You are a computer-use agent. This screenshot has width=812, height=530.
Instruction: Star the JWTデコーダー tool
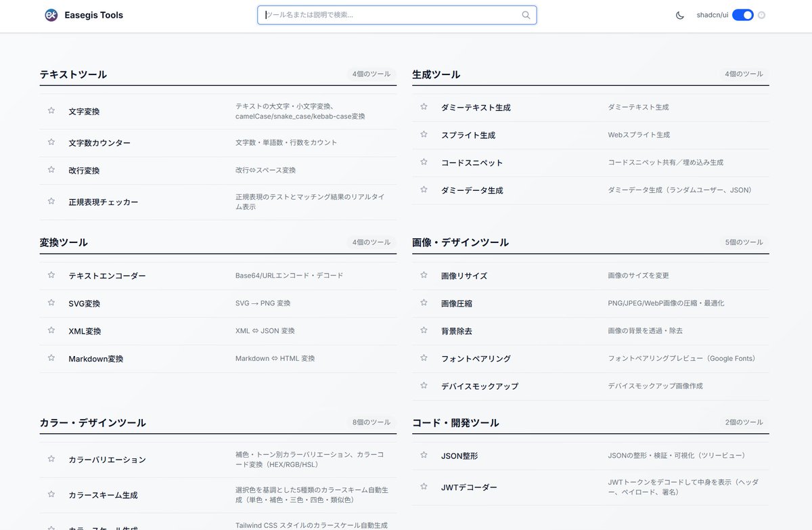(424, 487)
